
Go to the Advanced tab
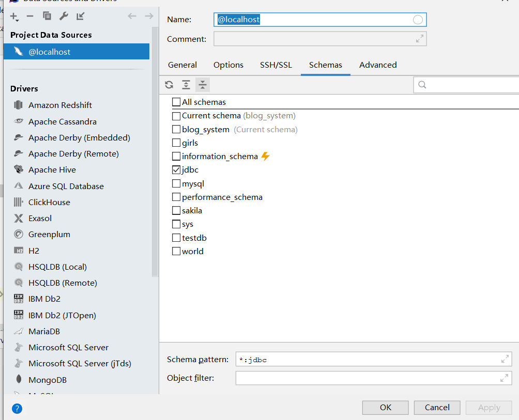(378, 65)
